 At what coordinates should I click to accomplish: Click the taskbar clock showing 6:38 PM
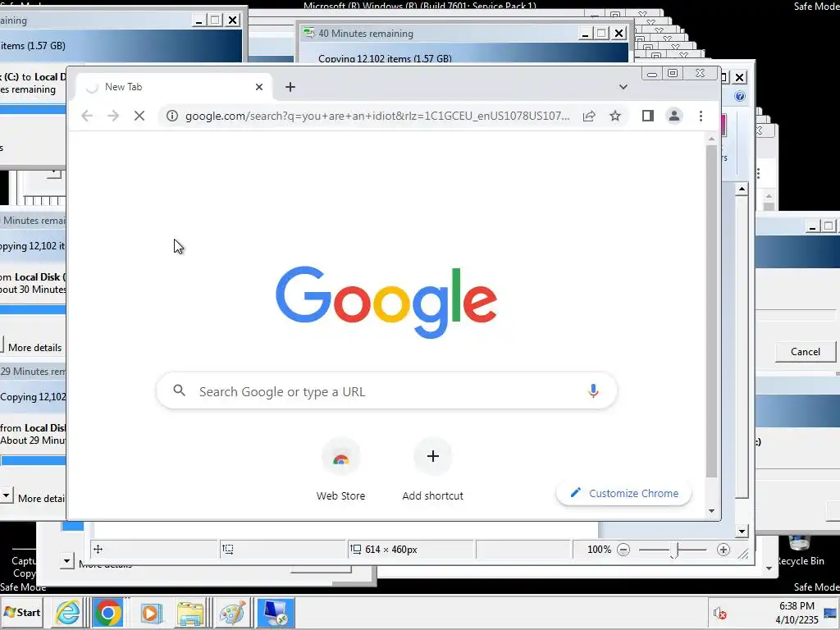point(797,613)
